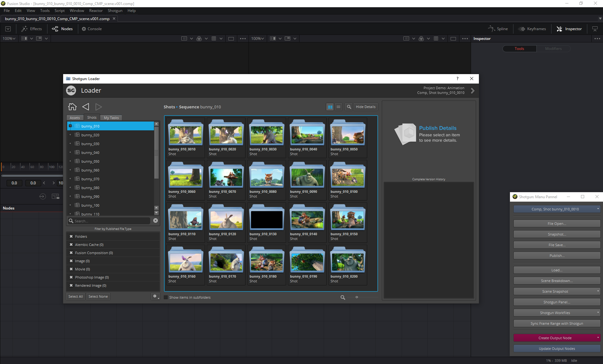The width and height of the screenshot is (603, 364).
Task: Expand the bunny_030 sequence
Action: [70, 144]
